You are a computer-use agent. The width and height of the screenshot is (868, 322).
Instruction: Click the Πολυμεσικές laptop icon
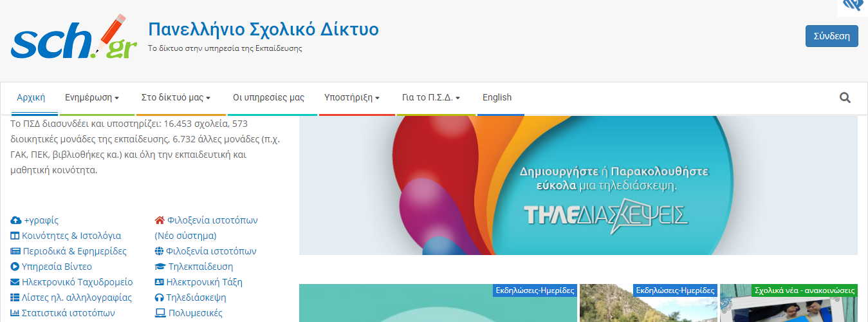pyautogui.click(x=160, y=313)
